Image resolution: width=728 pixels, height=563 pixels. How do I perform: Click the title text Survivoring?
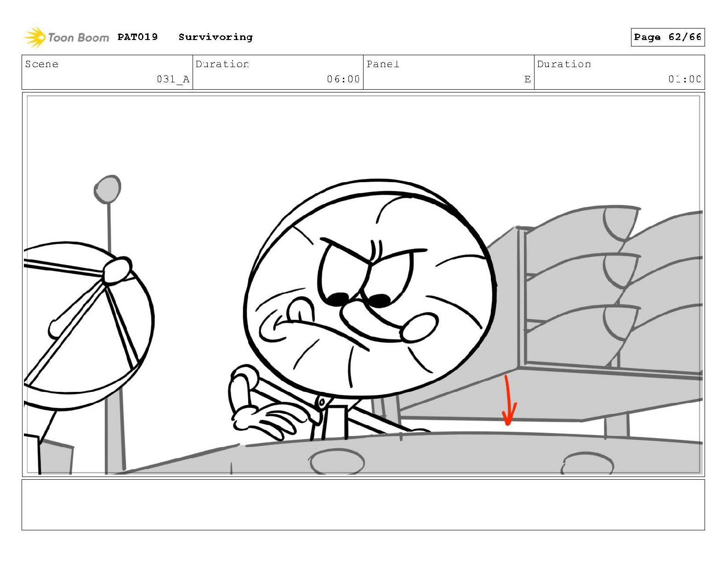tap(216, 37)
